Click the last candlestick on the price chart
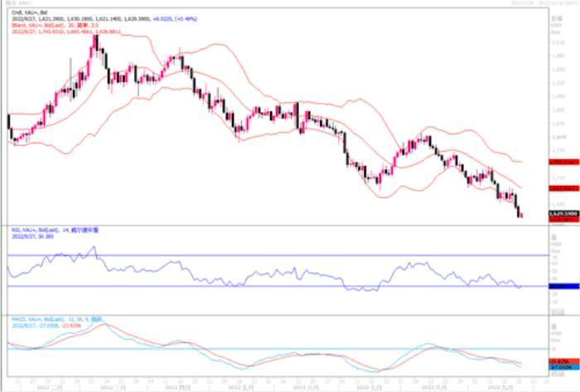 (521, 215)
